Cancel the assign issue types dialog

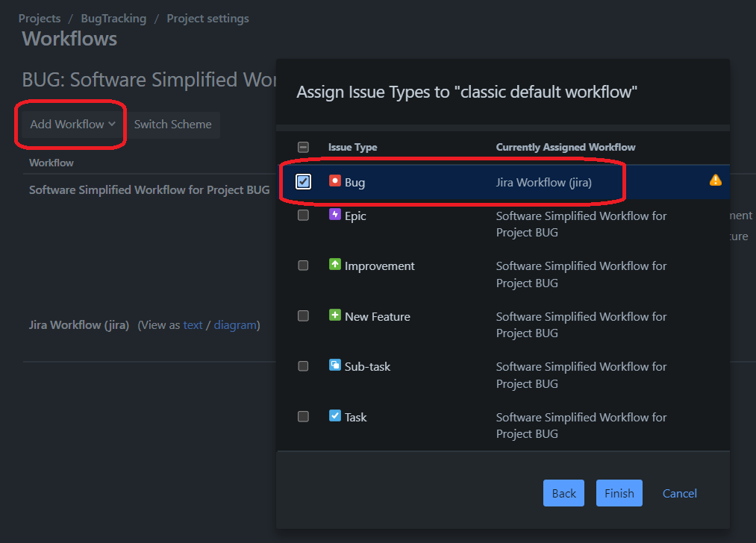(679, 493)
